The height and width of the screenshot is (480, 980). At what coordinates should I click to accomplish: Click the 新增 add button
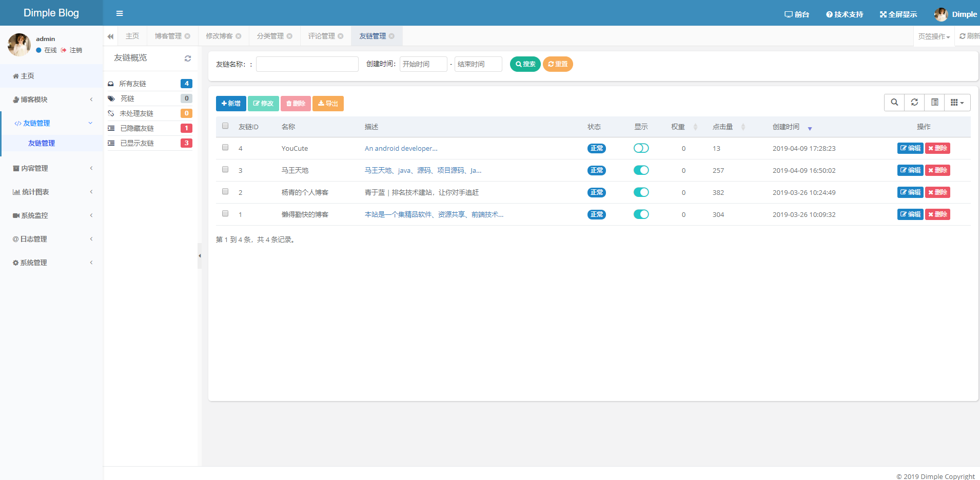[231, 104]
